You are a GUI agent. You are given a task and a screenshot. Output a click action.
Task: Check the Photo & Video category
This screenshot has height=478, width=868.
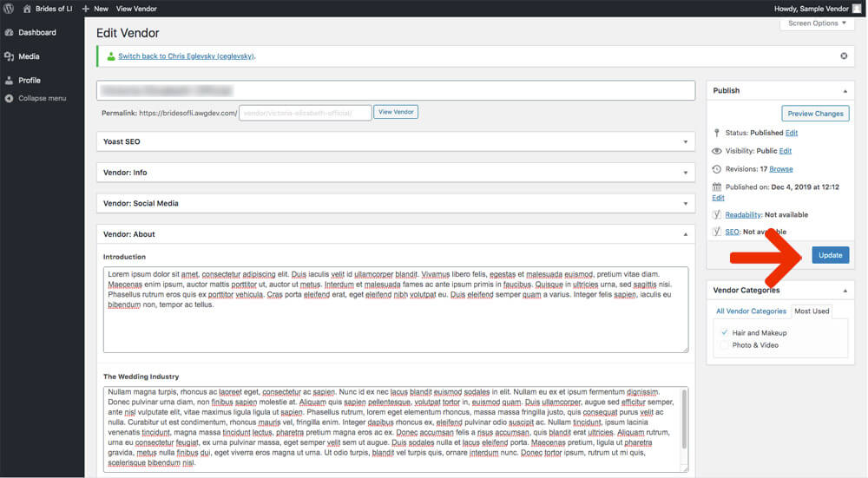[724, 345]
